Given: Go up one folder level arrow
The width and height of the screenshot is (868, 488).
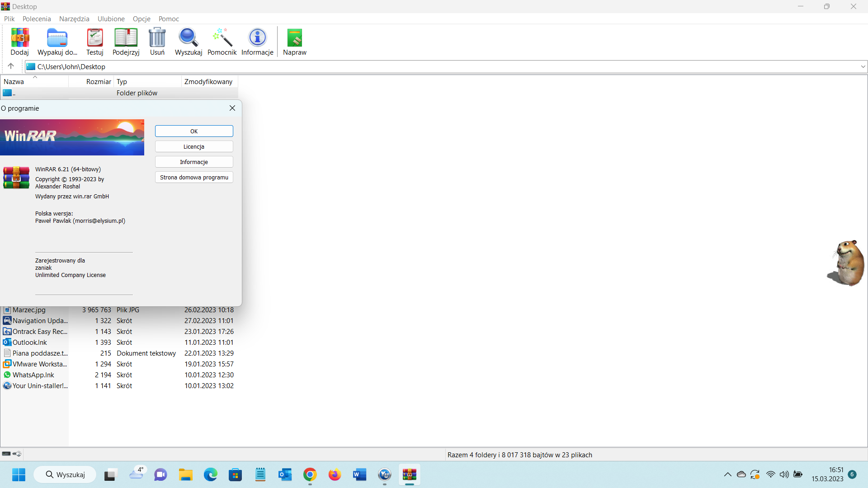Looking at the screenshot, I should (11, 66).
